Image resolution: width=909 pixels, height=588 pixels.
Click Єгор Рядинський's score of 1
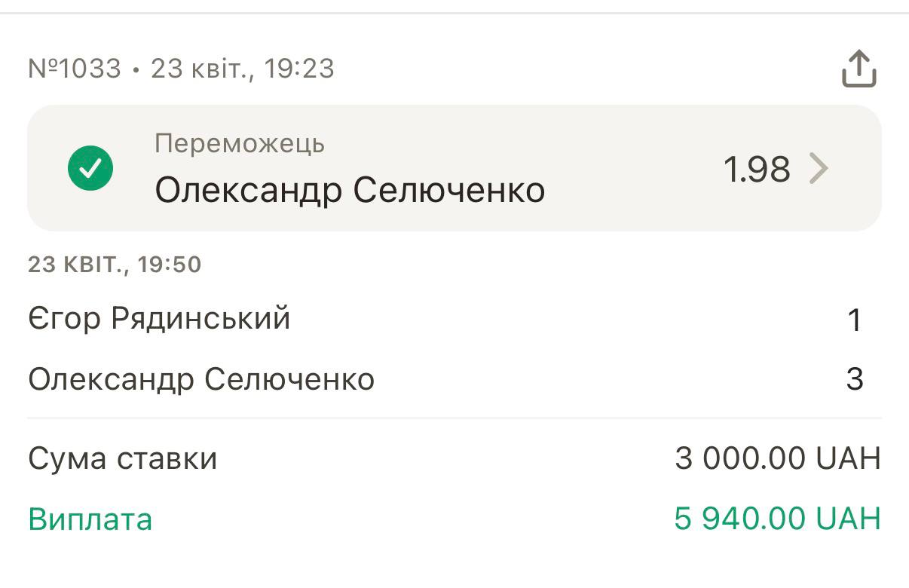(854, 320)
